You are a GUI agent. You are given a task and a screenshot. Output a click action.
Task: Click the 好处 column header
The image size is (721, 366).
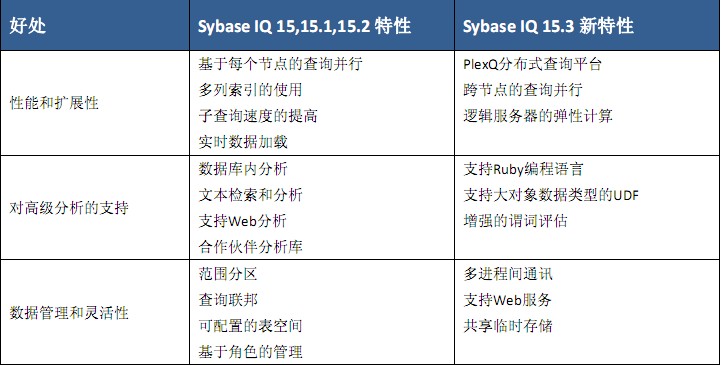[x=28, y=26]
